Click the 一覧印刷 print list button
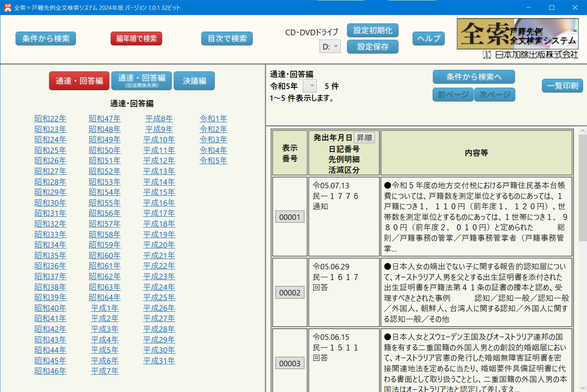This screenshot has height=392, width=587. [562, 86]
